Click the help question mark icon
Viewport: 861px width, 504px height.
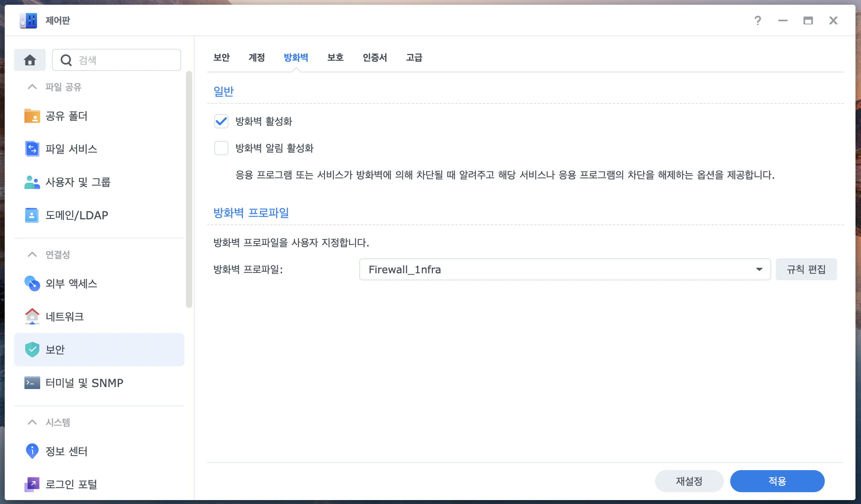(757, 20)
